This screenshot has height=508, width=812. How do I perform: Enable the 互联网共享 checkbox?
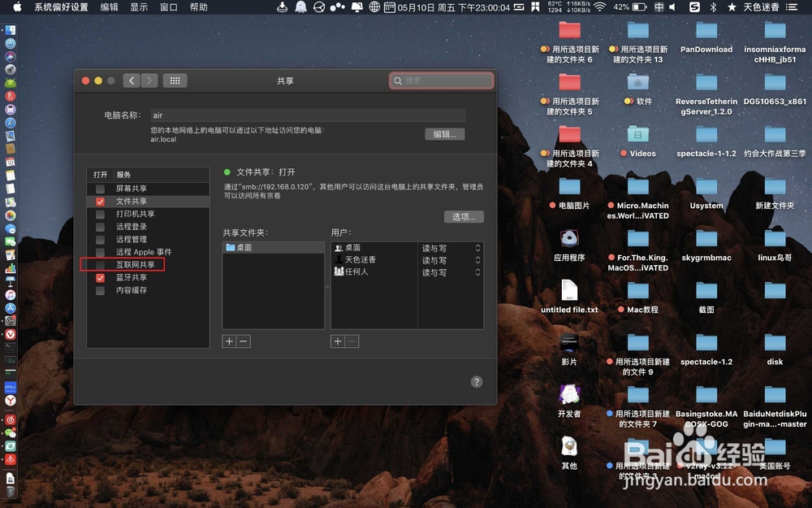point(101,264)
